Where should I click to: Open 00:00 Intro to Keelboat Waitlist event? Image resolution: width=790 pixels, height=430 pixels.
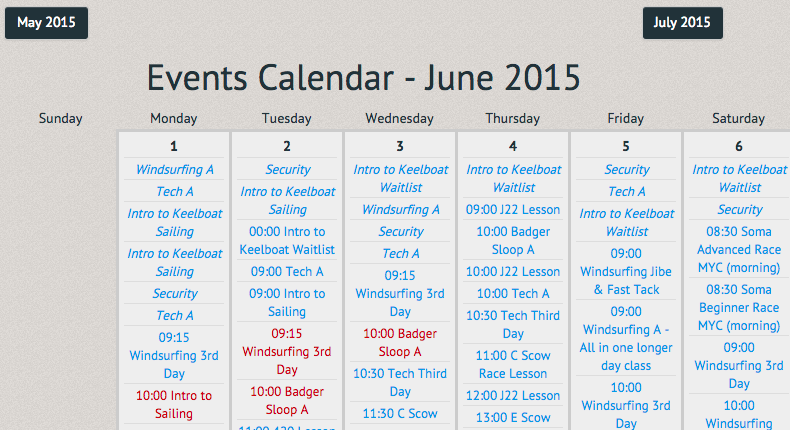tap(287, 240)
